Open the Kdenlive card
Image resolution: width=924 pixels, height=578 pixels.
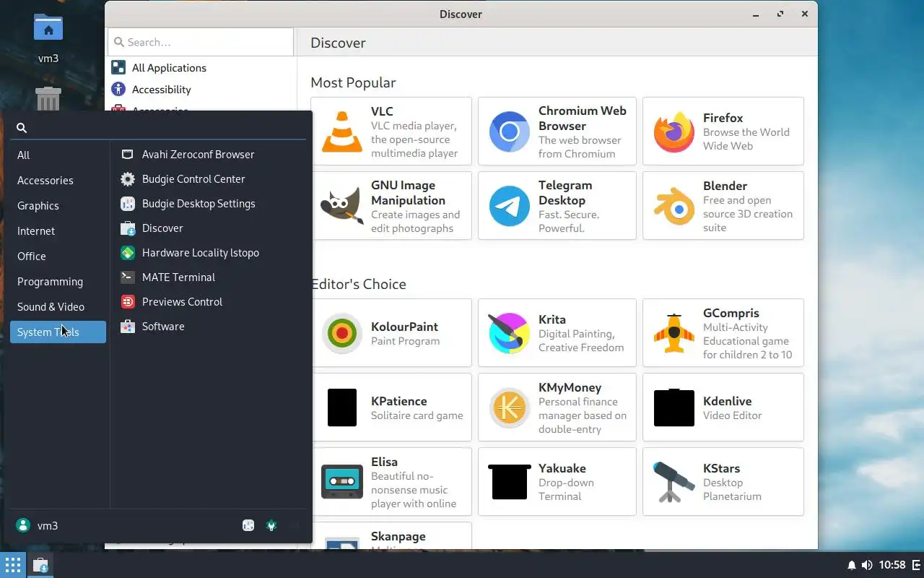[723, 407]
